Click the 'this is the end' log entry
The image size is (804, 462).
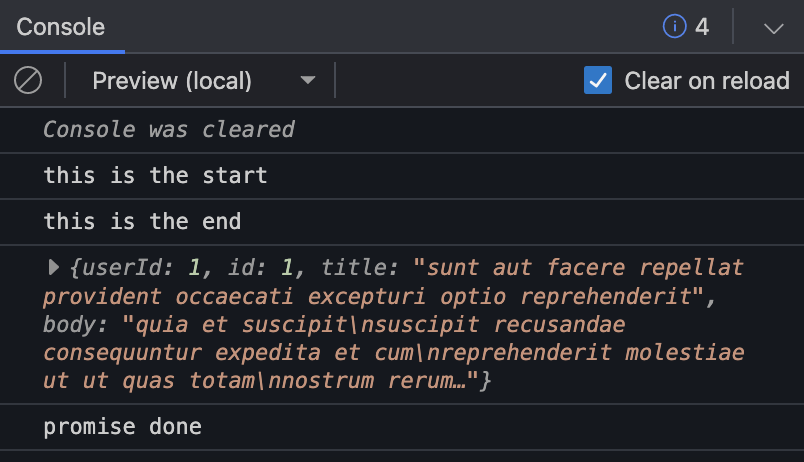[x=141, y=221]
